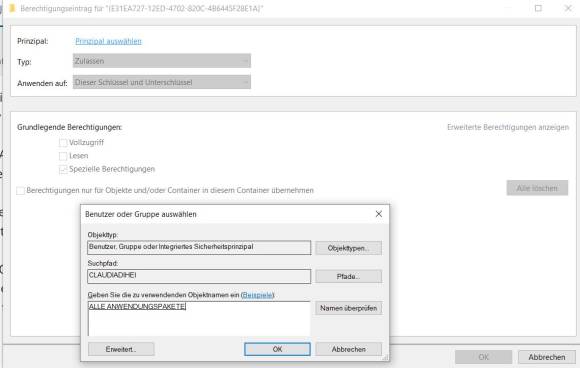
Task: Close the Benutzer oder Gruppe auswählen dialog
Action: [x=378, y=214]
